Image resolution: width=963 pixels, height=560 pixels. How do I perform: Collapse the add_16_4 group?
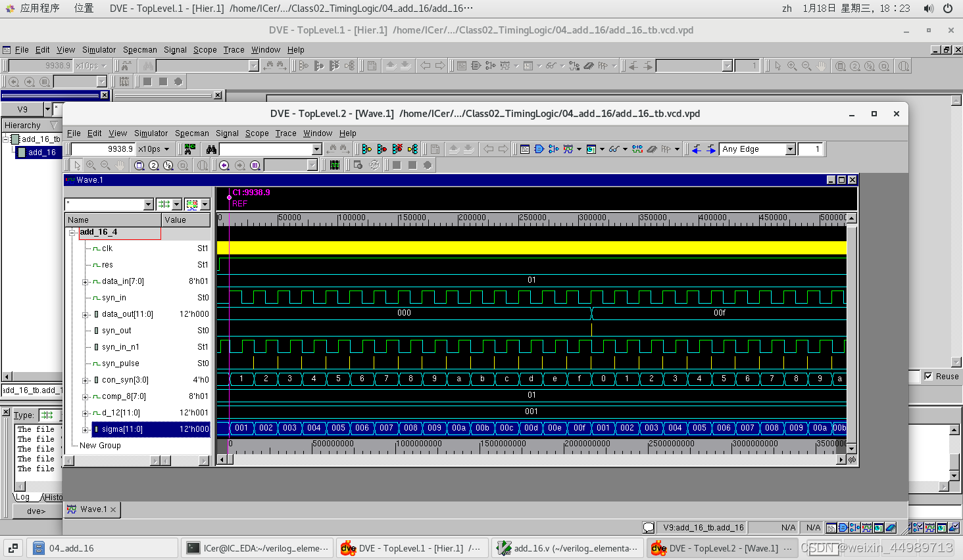coord(72,233)
